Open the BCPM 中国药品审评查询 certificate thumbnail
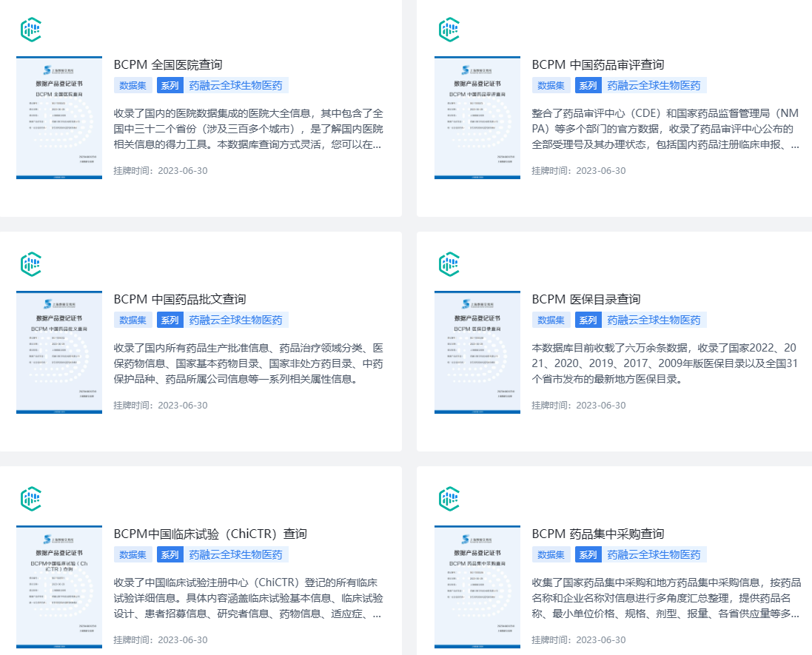812x655 pixels. point(477,118)
